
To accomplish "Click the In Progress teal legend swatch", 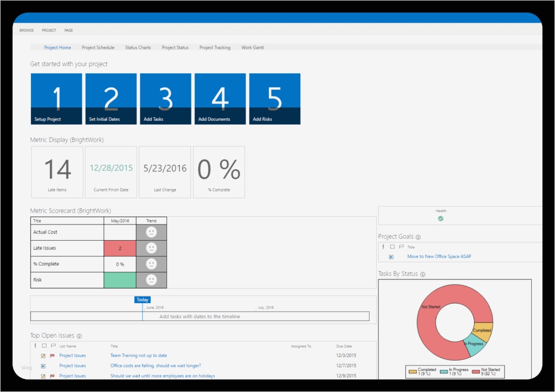I will point(444,372).
